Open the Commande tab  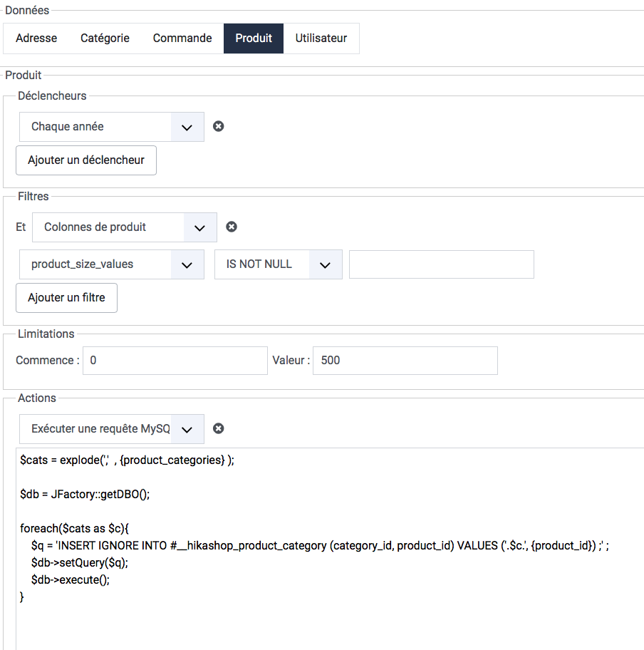(182, 38)
